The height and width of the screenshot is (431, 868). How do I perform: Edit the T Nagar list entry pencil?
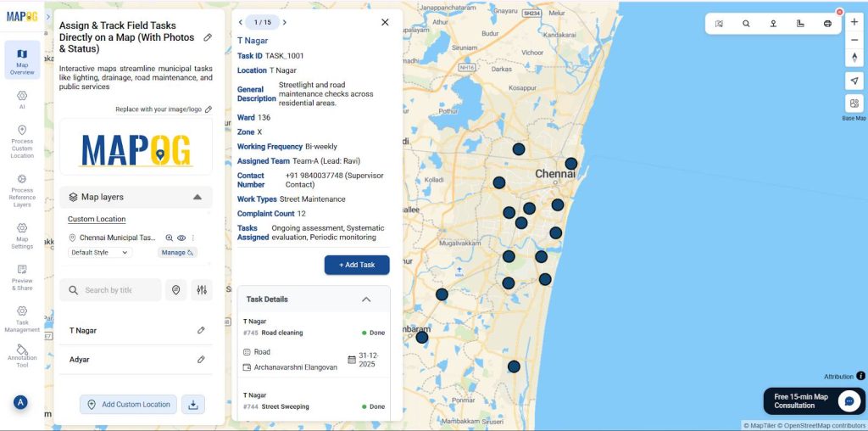(201, 330)
